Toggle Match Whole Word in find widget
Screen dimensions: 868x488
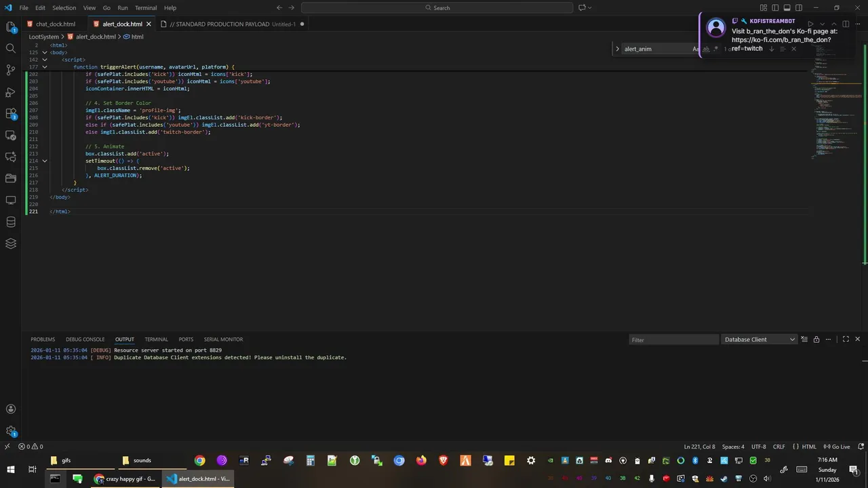[706, 49]
